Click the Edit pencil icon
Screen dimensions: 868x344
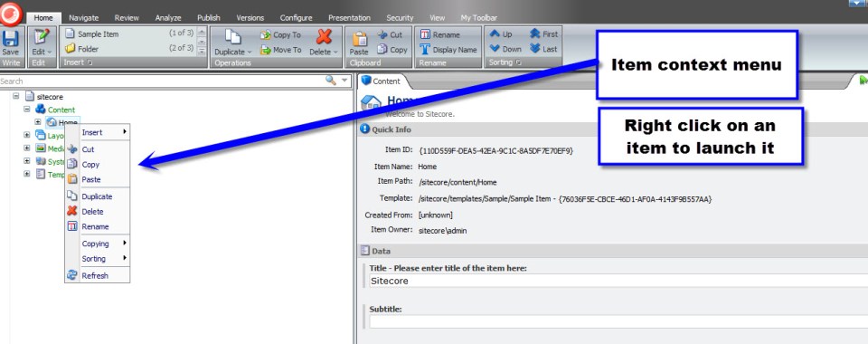click(x=42, y=36)
